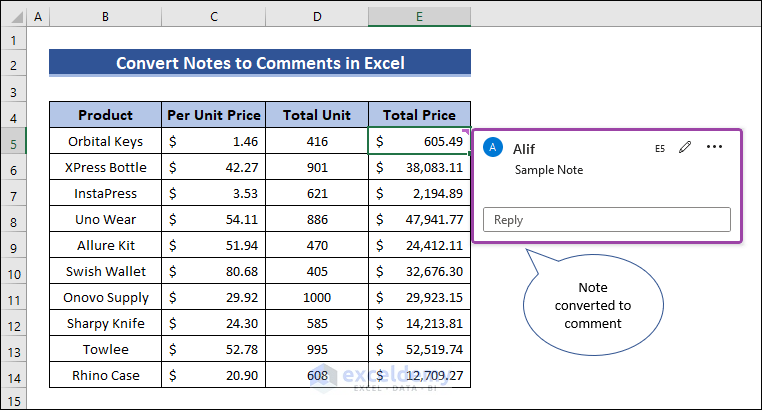The height and width of the screenshot is (410, 762).
Task: Select row 5 header
Action: click(x=13, y=141)
